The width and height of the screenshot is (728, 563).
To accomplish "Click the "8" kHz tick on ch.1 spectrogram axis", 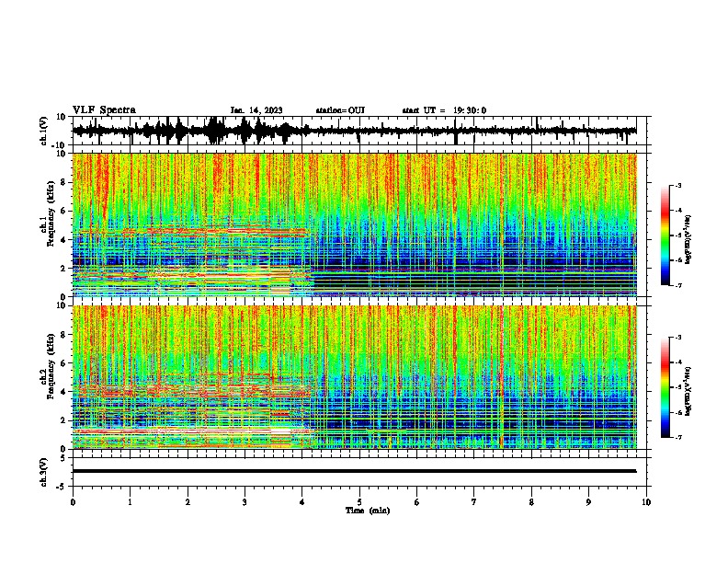I will [x=64, y=182].
